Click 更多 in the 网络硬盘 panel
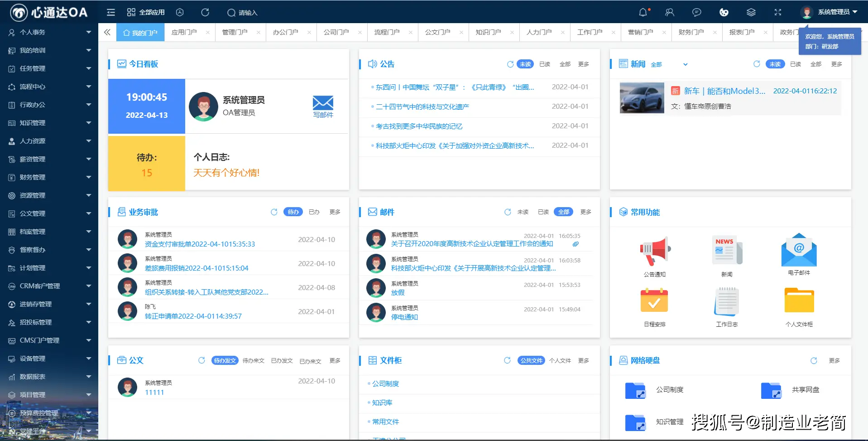Screen dimensions: 868x441 [834, 360]
